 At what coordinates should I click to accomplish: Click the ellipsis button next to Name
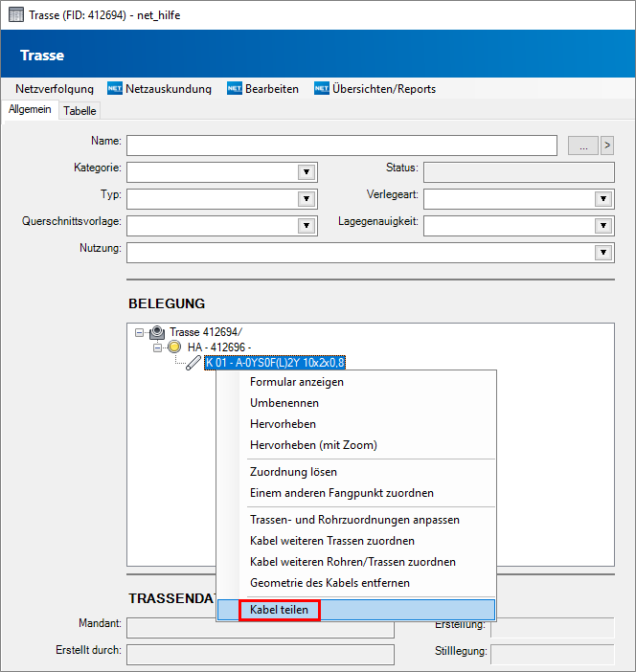(x=582, y=146)
